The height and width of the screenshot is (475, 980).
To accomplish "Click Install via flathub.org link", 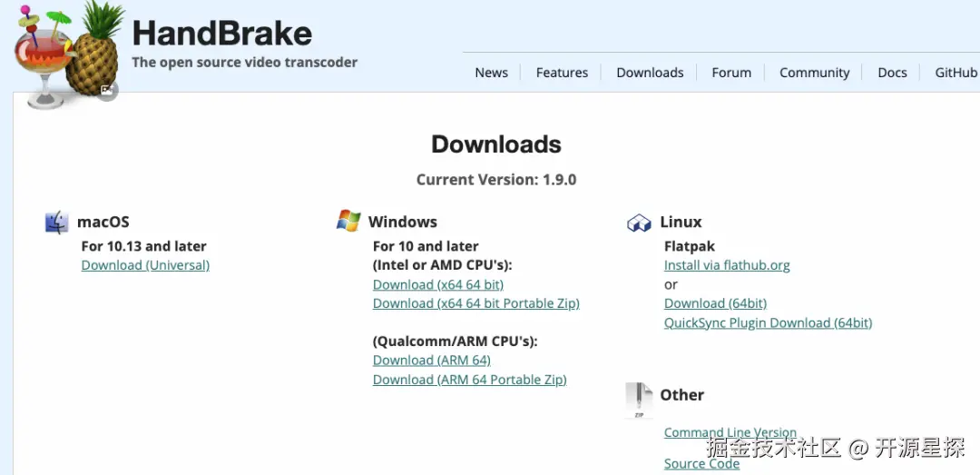I will 727,265.
